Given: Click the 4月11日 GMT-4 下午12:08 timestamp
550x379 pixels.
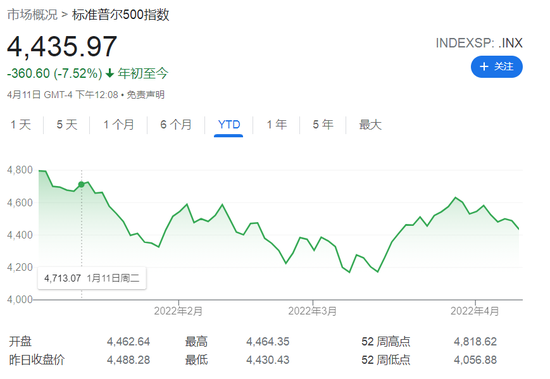Looking at the screenshot, I should (62, 95).
